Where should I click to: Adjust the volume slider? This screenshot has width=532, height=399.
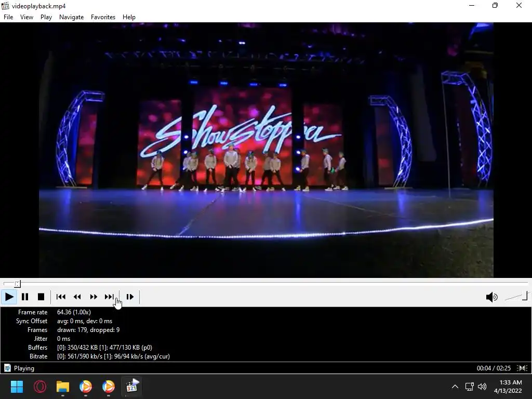[516, 296]
